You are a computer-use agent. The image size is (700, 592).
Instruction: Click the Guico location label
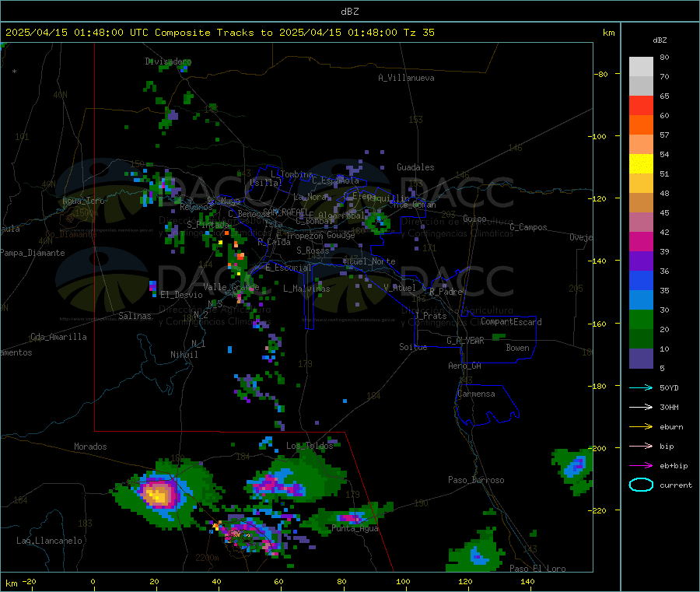[474, 219]
